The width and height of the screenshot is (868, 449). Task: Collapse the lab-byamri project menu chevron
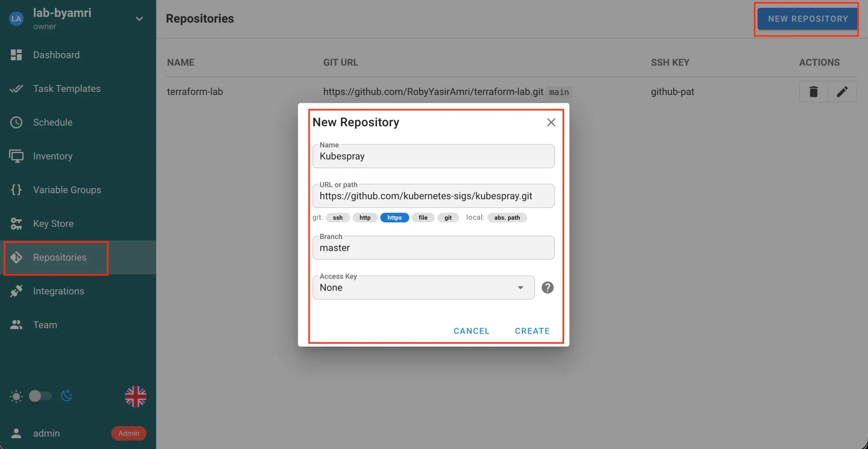(139, 19)
